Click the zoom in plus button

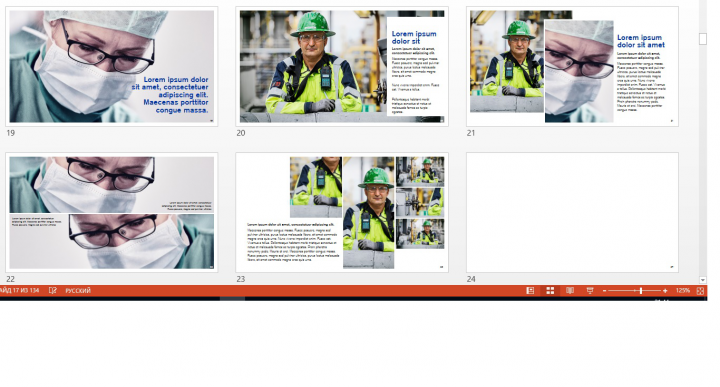click(665, 291)
